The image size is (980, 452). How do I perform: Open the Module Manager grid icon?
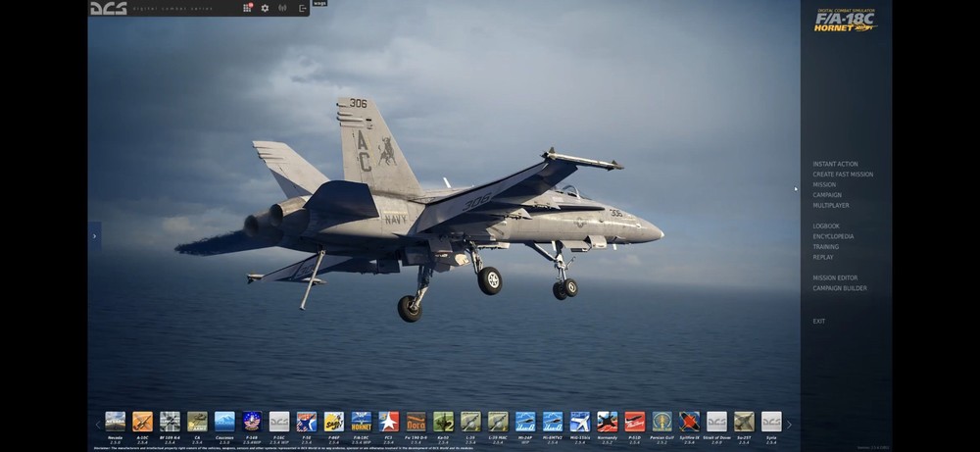(248, 8)
